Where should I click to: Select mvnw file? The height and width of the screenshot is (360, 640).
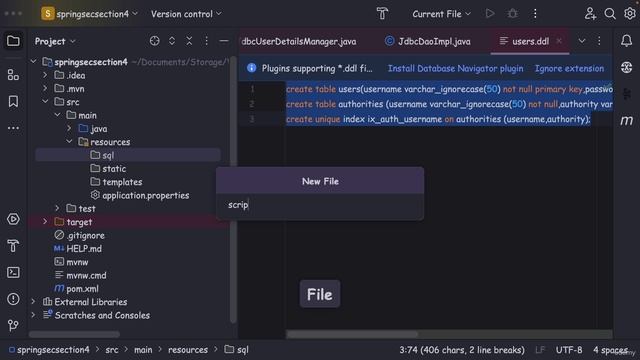tap(71, 262)
